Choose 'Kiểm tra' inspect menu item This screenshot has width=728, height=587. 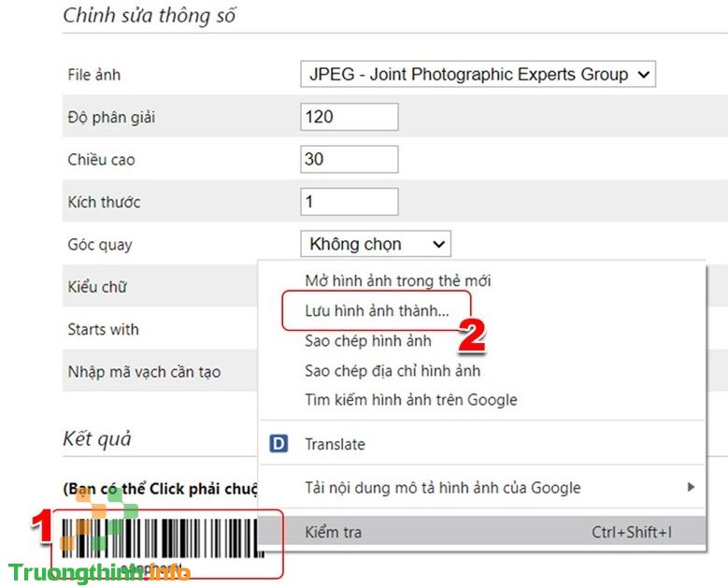tap(482, 532)
